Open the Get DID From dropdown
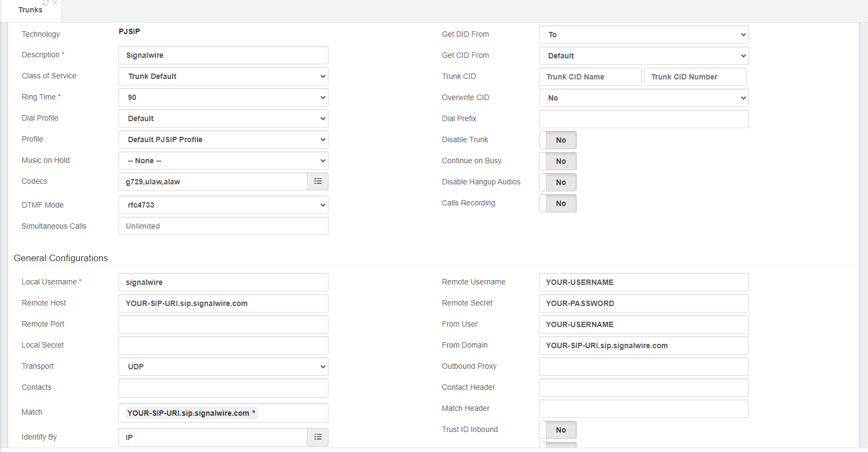This screenshot has height=452, width=868. click(x=644, y=35)
